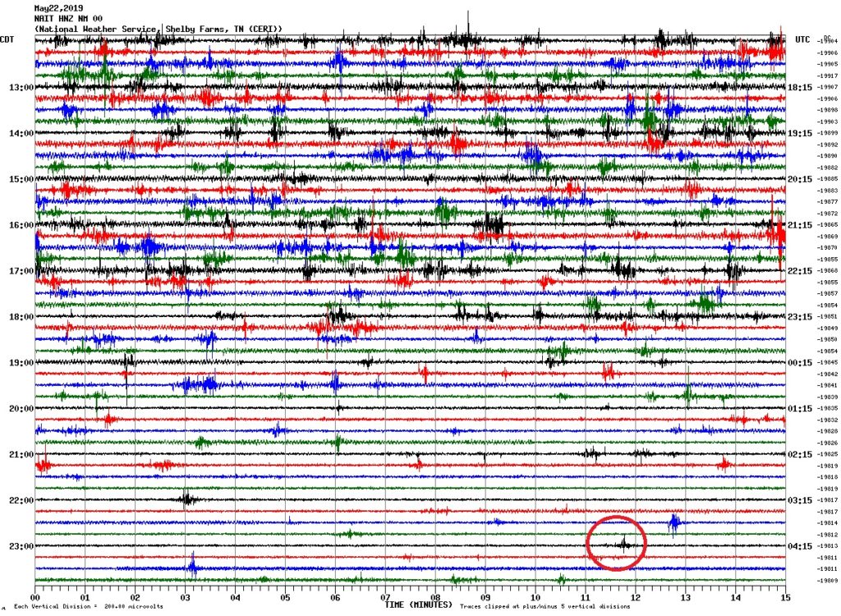Click minute 15 on the bottom axis

[x=784, y=598]
